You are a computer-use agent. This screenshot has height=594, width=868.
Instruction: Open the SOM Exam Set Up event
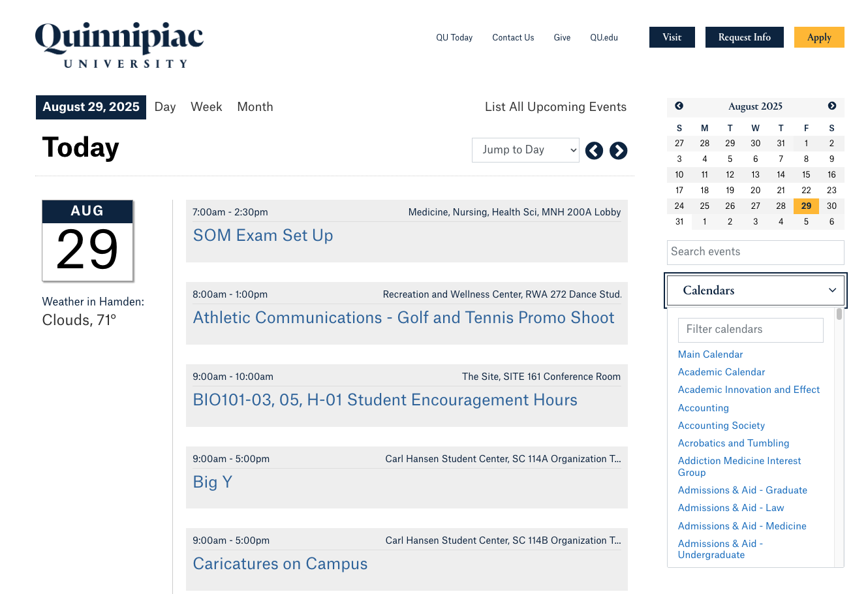coord(263,236)
